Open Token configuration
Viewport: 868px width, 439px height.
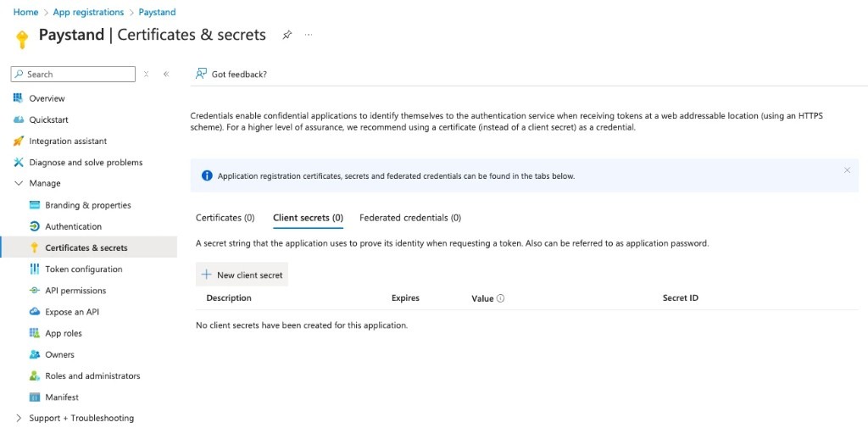point(84,269)
